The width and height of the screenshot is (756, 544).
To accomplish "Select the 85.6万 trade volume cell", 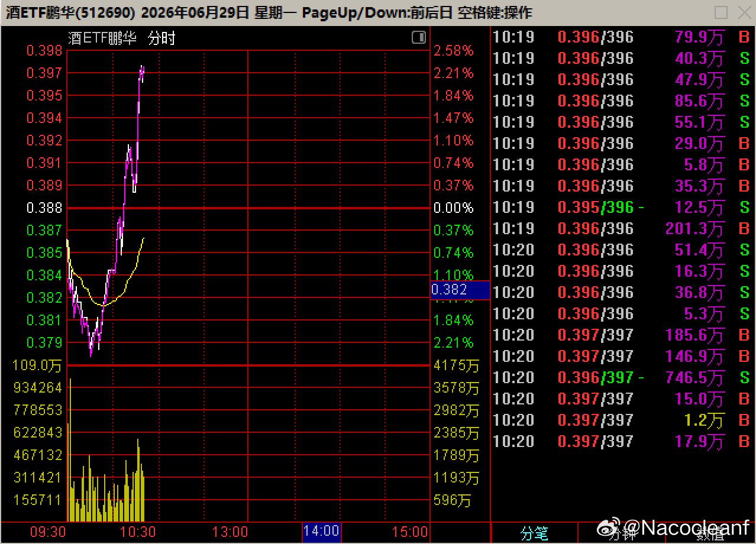I will (x=699, y=101).
